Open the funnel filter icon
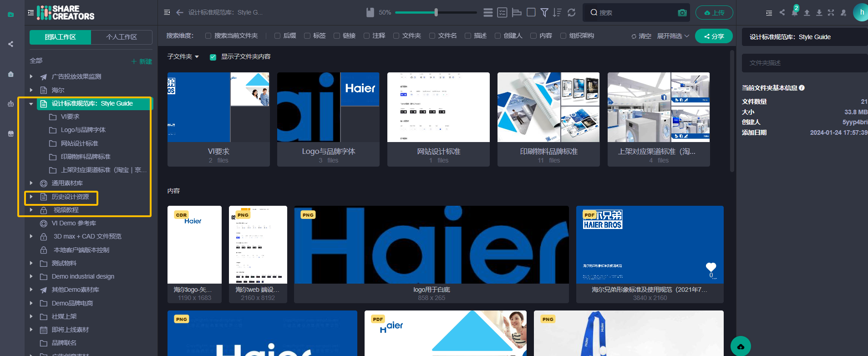Viewport: 868px width, 356px height. click(544, 12)
